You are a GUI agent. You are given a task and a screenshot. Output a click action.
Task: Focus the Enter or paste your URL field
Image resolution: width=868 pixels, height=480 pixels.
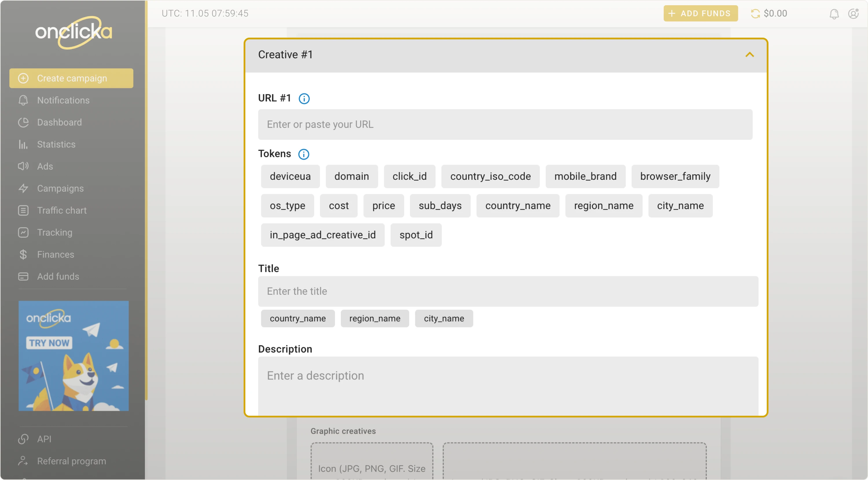coord(505,124)
